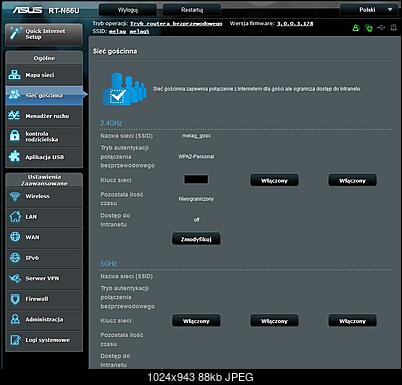
Task: Click the 2.4GHz section heading
Action: pos(111,123)
